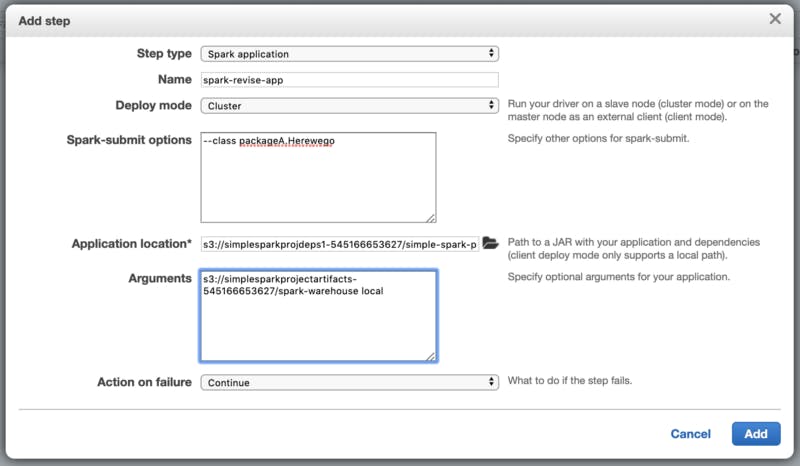Screen dimensions: 800x466
Task: Open the Deploy mode dropdown
Action: [349, 106]
